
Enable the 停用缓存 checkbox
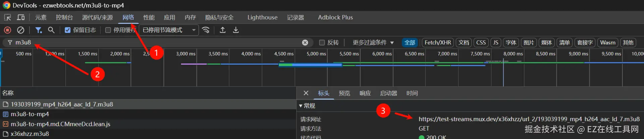pos(108,30)
